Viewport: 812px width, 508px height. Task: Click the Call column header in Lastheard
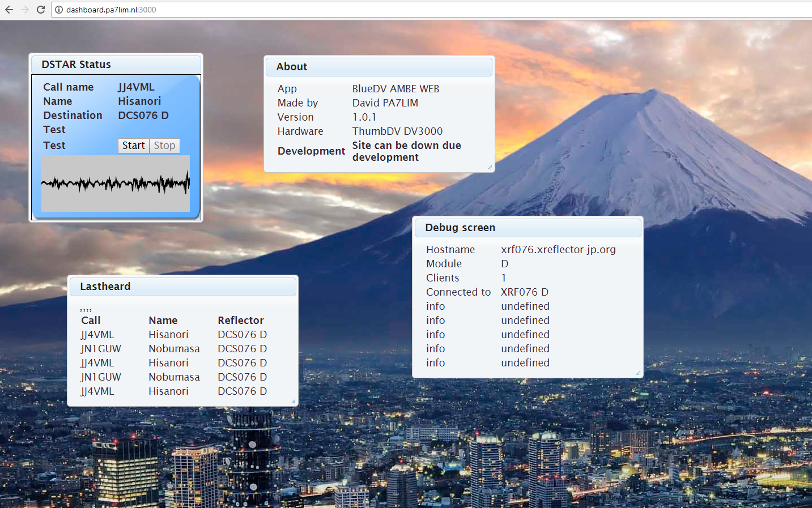click(91, 321)
